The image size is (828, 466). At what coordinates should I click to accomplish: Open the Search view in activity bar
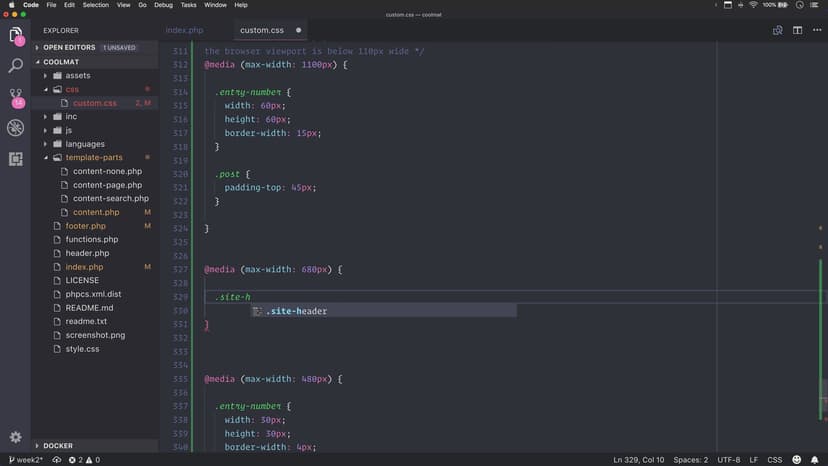coord(16,66)
